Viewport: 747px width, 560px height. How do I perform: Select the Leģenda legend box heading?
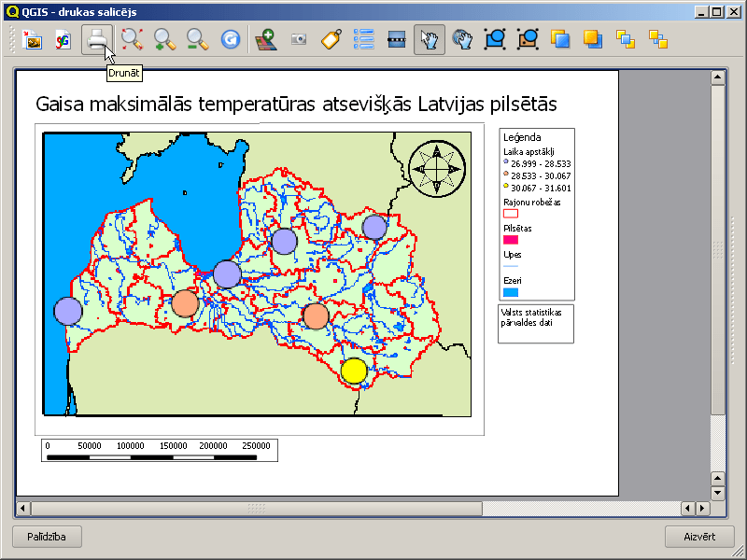522,137
